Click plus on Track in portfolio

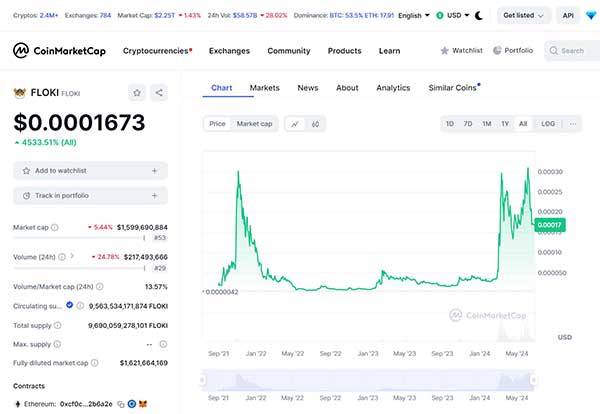pyautogui.click(x=155, y=196)
